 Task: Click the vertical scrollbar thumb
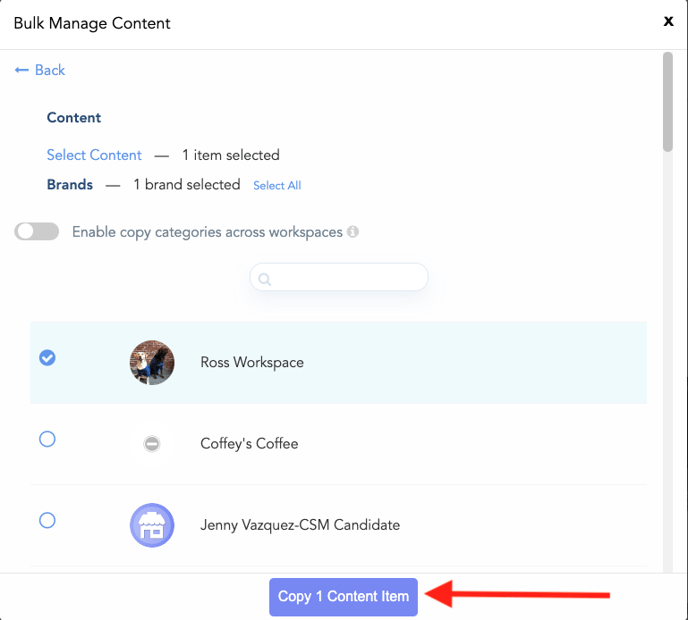click(667, 102)
